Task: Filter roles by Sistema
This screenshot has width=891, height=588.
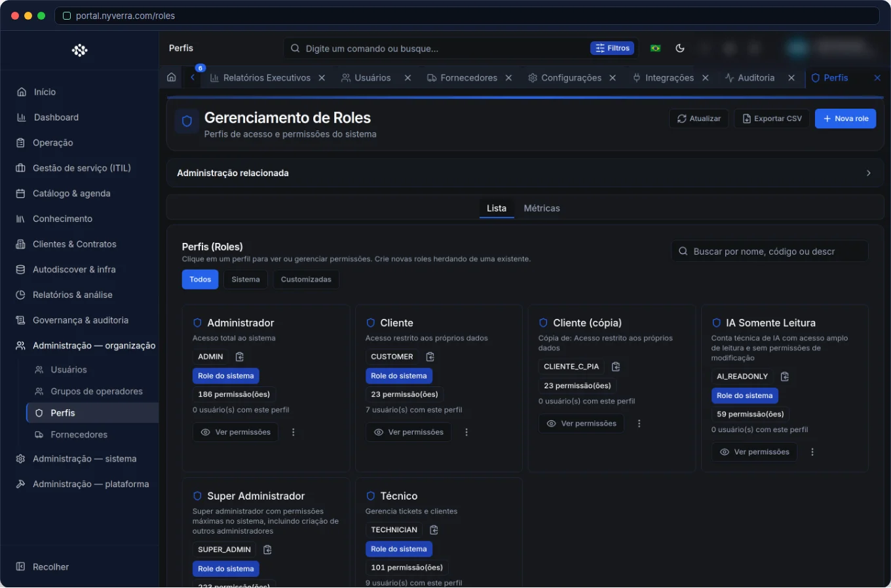Action: (246, 280)
